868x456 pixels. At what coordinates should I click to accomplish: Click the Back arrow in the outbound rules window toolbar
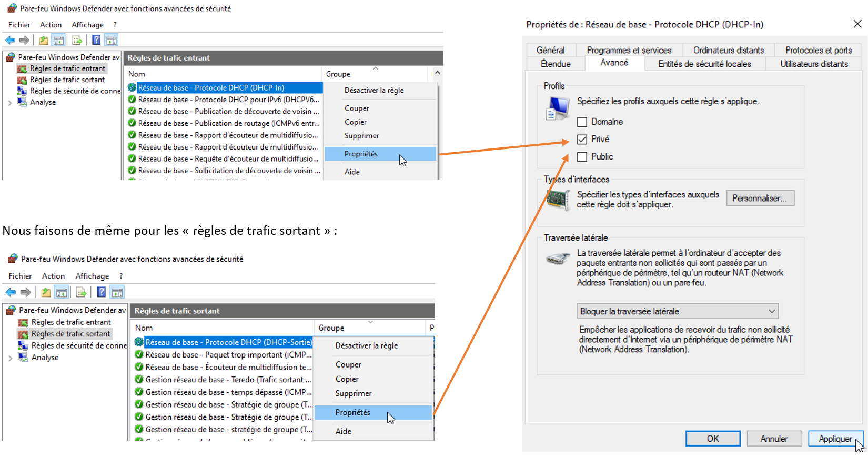pyautogui.click(x=11, y=292)
